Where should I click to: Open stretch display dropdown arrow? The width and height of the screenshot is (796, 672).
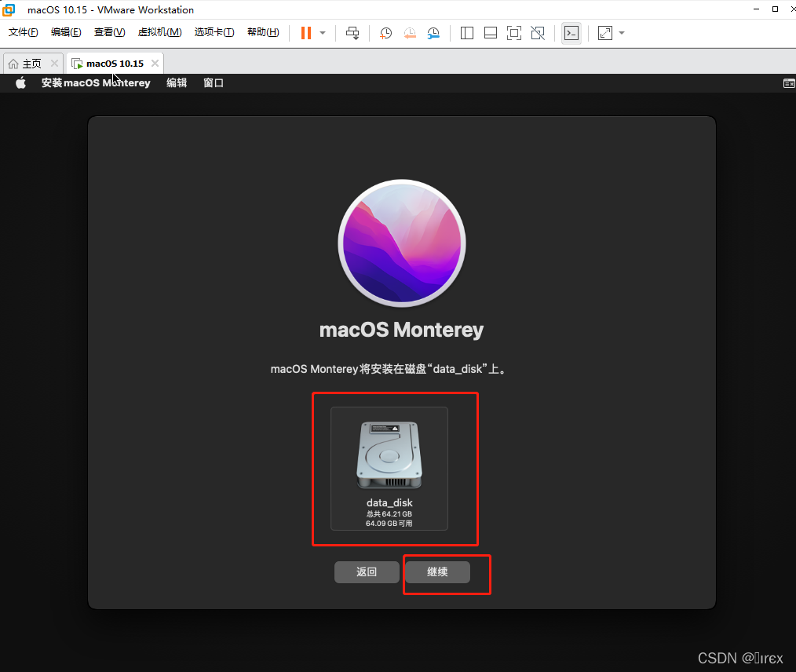click(622, 33)
